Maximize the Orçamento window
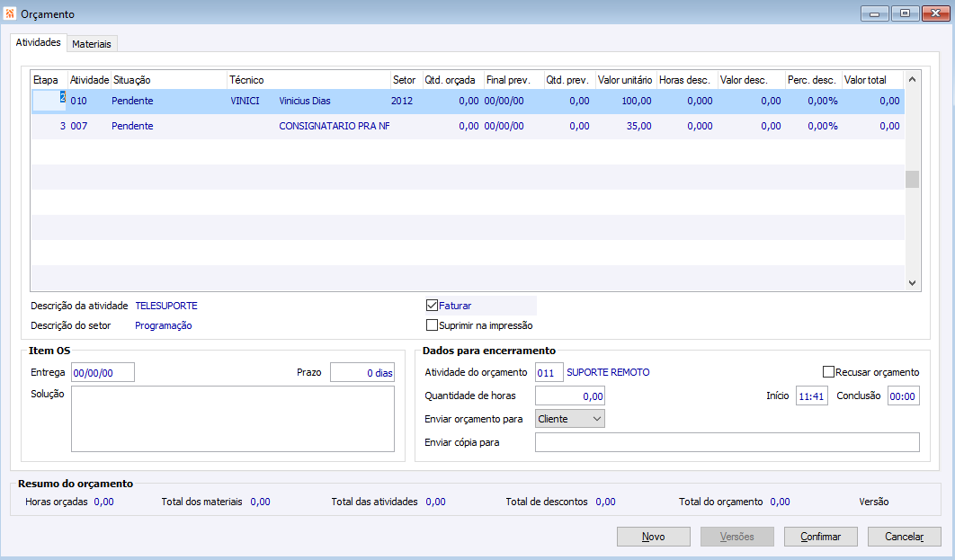955x560 pixels. [905, 13]
